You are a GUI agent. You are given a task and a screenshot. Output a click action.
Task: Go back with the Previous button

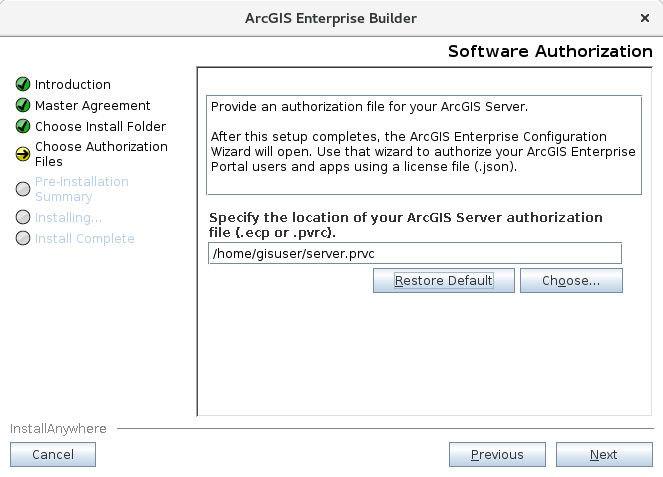[x=497, y=455]
